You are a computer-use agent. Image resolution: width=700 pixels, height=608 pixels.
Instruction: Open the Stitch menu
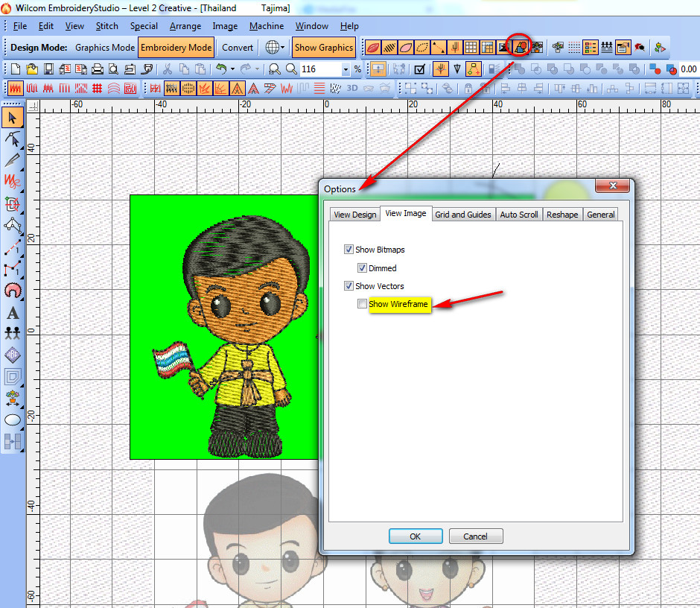pos(106,26)
